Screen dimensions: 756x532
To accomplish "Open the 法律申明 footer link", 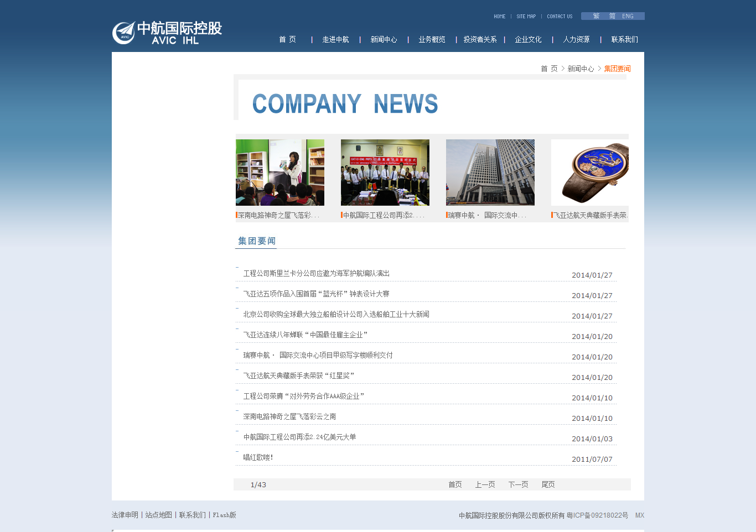I will [125, 514].
